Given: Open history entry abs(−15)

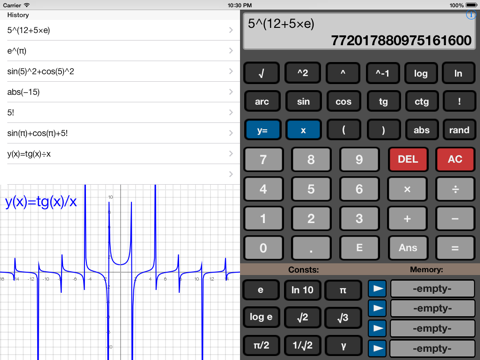Looking at the screenshot, I should click(x=120, y=92).
